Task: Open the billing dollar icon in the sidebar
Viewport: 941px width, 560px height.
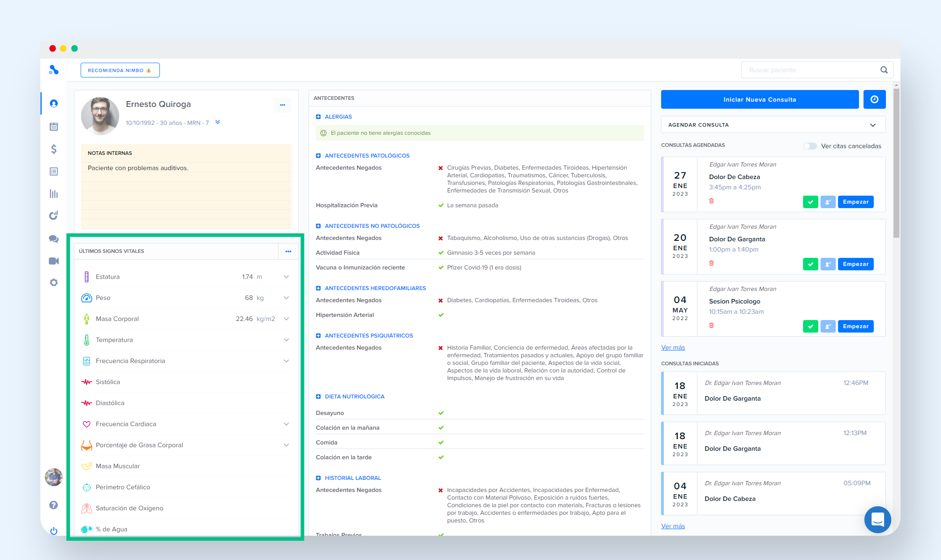Action: point(54,149)
